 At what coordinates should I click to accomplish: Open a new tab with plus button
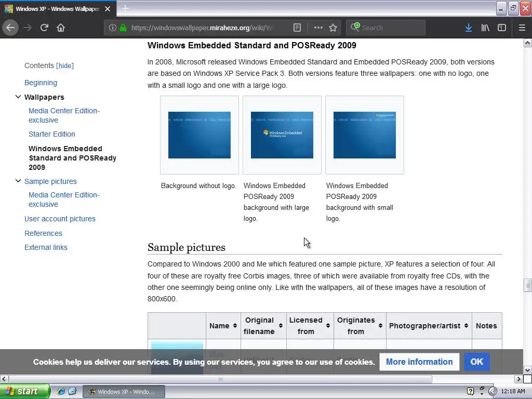tap(125, 8)
